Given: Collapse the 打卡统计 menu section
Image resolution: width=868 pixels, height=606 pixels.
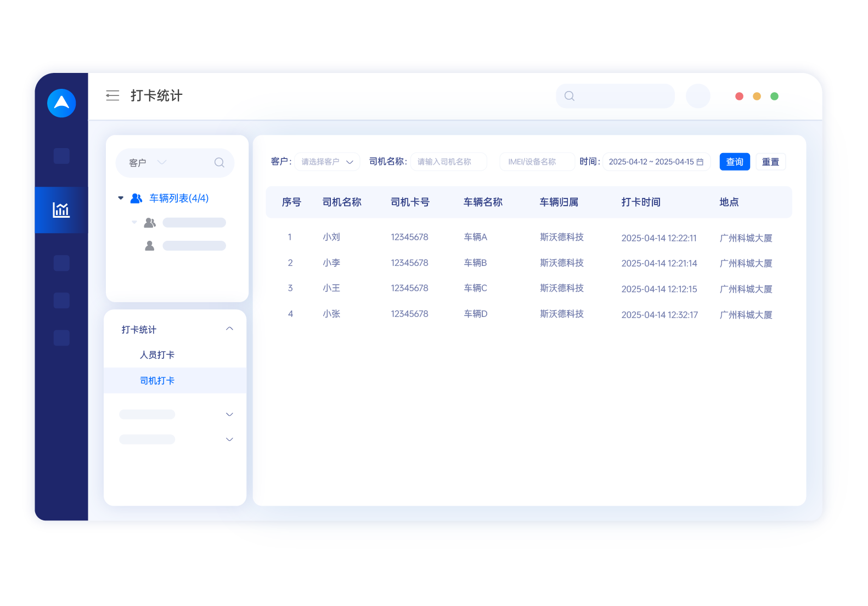Looking at the screenshot, I should 229,329.
